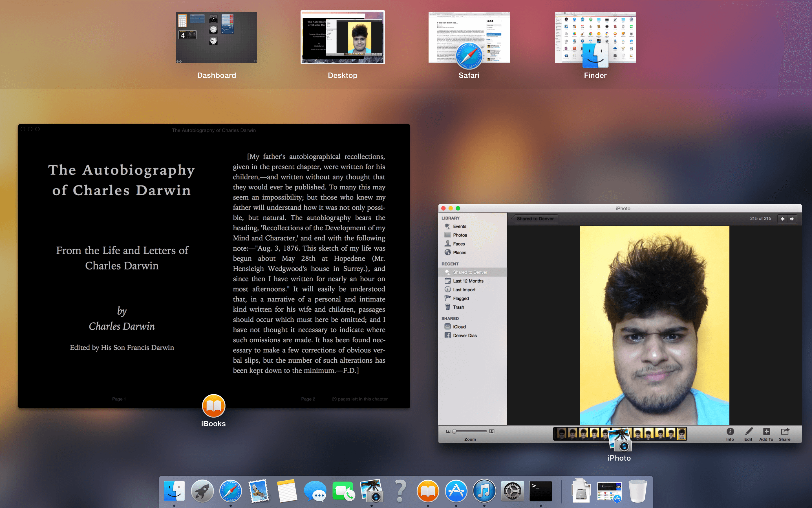Click 'Page 2' label in iBooks

pyautogui.click(x=308, y=399)
